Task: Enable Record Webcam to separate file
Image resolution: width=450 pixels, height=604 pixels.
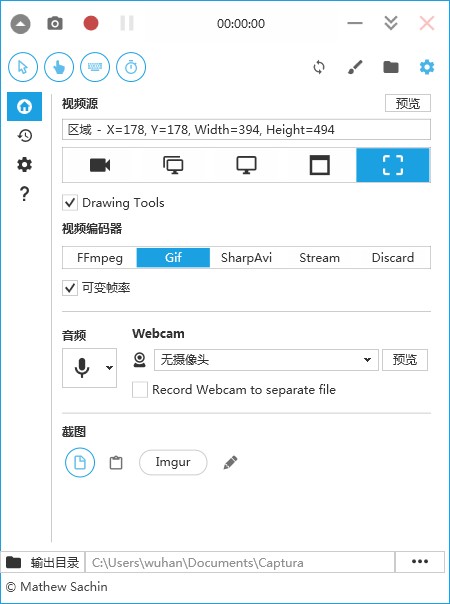Action: pyautogui.click(x=140, y=390)
